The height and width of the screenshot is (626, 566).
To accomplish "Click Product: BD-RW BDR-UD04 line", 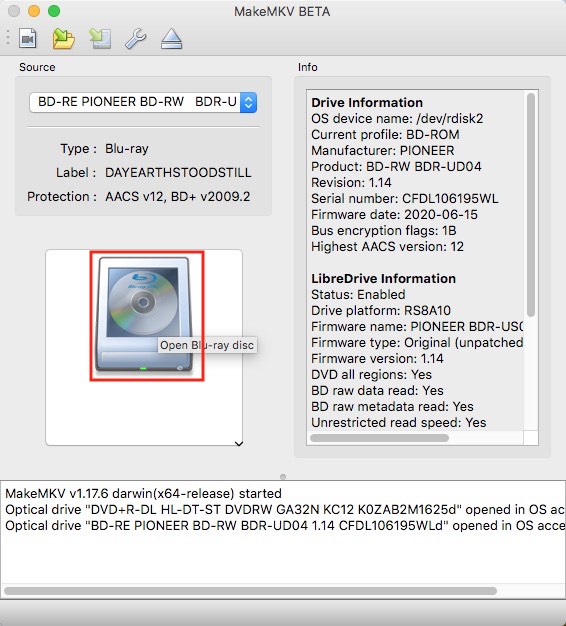I will point(396,166).
